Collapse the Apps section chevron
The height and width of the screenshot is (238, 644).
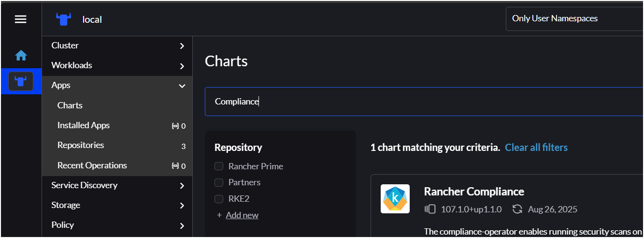(182, 86)
